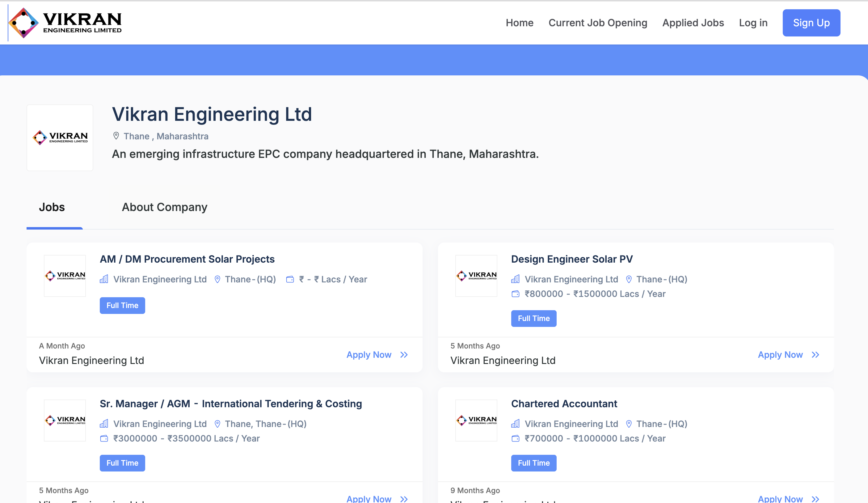
Task: Click the wallet icon on Design Engineer Solar PV card
Action: 515,294
